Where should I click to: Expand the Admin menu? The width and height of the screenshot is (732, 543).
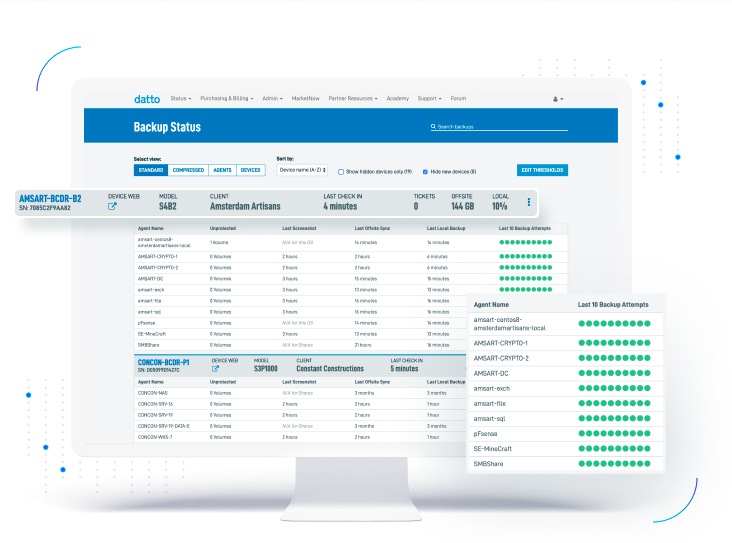tap(272, 99)
